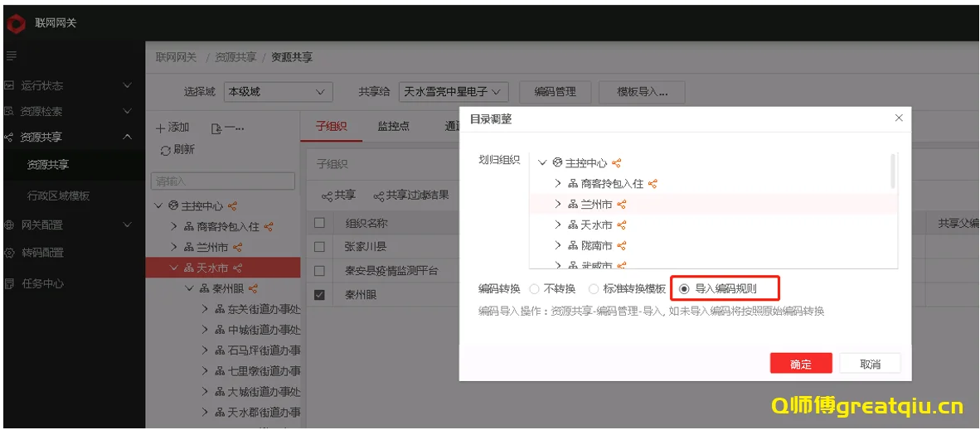Open 资源检索 in the sidebar
Image resolution: width=980 pixels, height=430 pixels.
coord(42,111)
